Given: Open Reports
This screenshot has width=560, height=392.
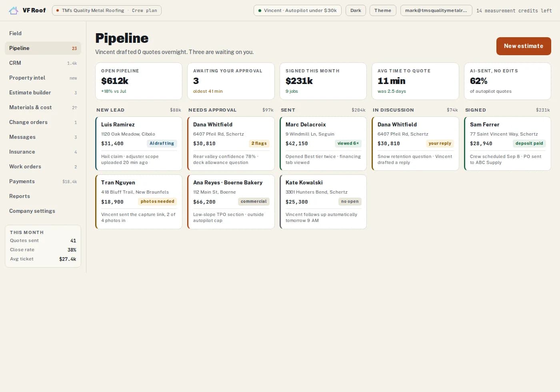Looking at the screenshot, I should (x=43, y=196).
